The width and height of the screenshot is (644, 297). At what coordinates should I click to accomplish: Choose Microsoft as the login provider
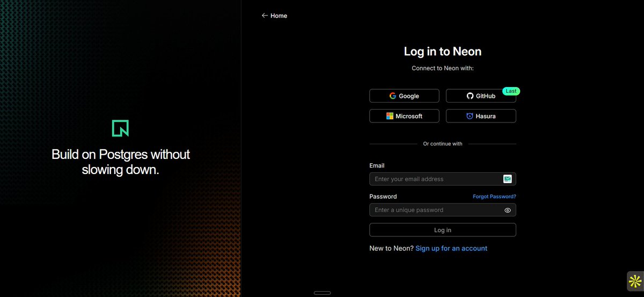[x=404, y=115]
